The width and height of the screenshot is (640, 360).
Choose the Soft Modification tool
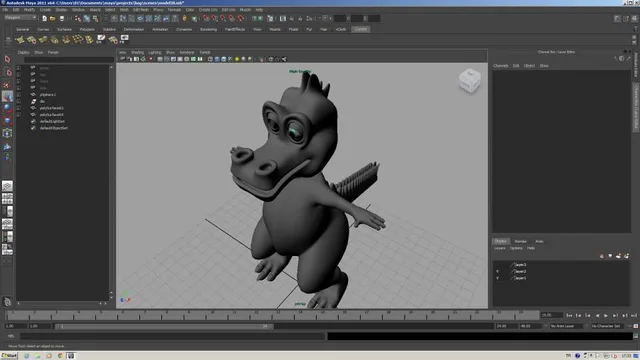coord(7,146)
